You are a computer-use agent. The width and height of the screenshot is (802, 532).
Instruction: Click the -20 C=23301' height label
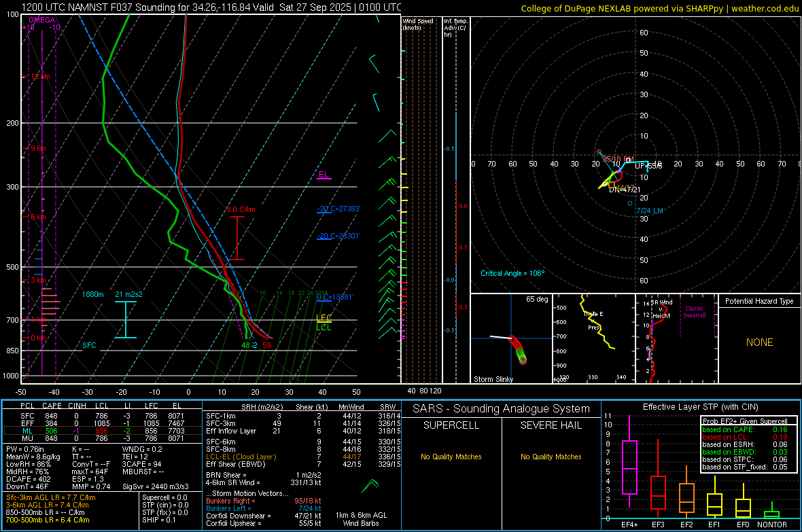point(338,236)
